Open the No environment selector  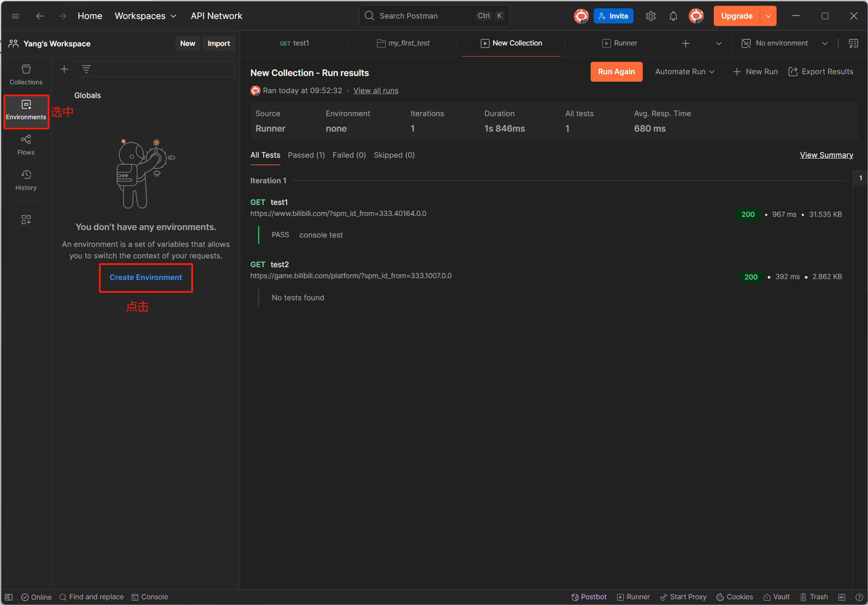[785, 43]
